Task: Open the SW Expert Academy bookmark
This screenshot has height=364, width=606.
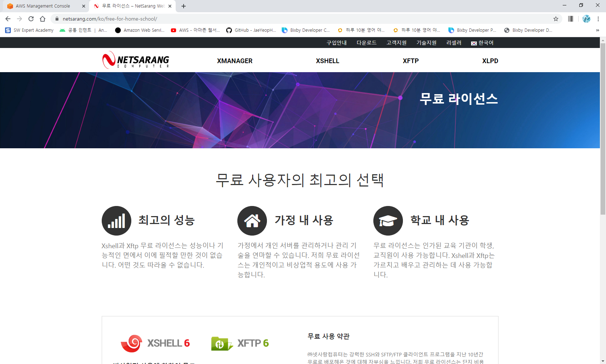Action: point(30,30)
